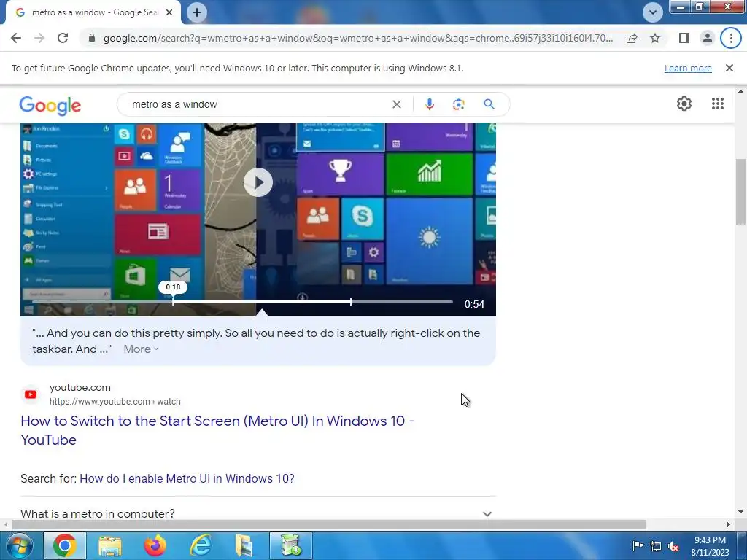Open 'How to Switch to the Start Screen' result
This screenshot has width=747, height=560.
click(217, 430)
